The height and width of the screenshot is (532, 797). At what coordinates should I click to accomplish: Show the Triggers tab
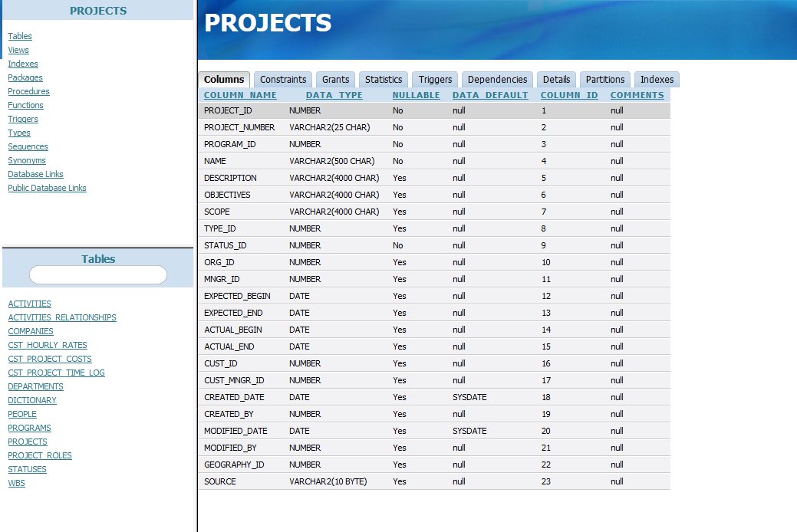(435, 80)
